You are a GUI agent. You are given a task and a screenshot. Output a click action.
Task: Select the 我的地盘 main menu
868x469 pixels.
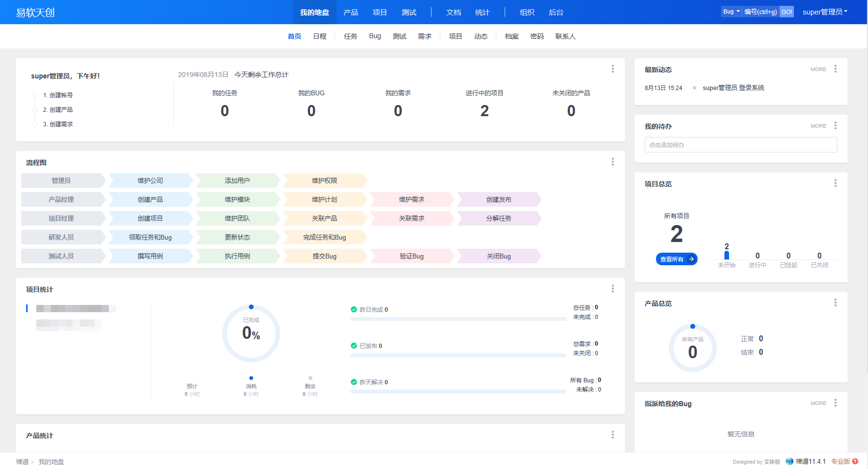coord(315,12)
